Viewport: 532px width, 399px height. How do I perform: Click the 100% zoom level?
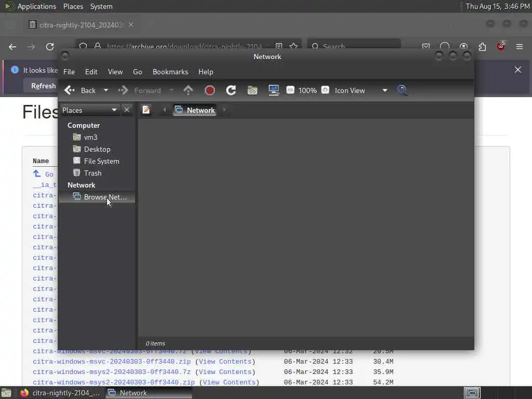click(308, 90)
